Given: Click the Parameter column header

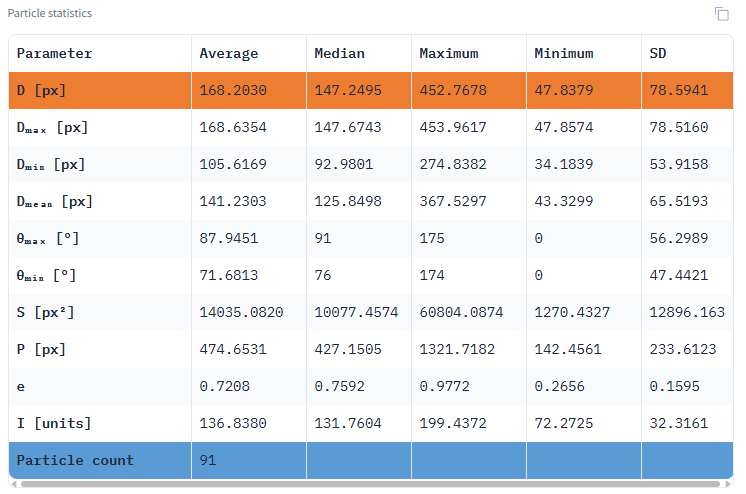Looking at the screenshot, I should [x=54, y=53].
